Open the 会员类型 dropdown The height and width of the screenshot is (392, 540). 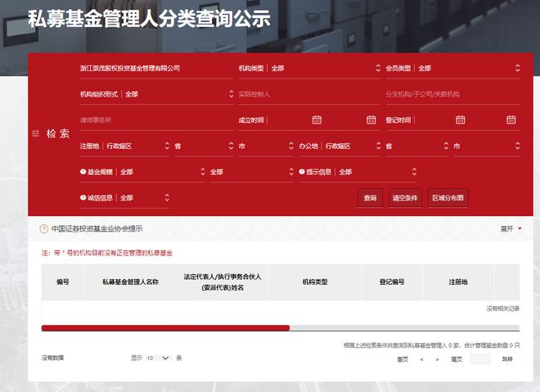tap(452, 68)
